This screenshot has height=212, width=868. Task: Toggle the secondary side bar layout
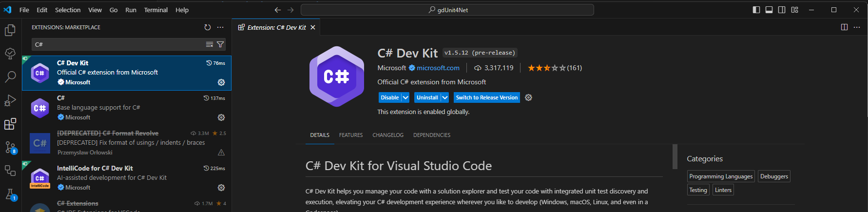click(782, 10)
